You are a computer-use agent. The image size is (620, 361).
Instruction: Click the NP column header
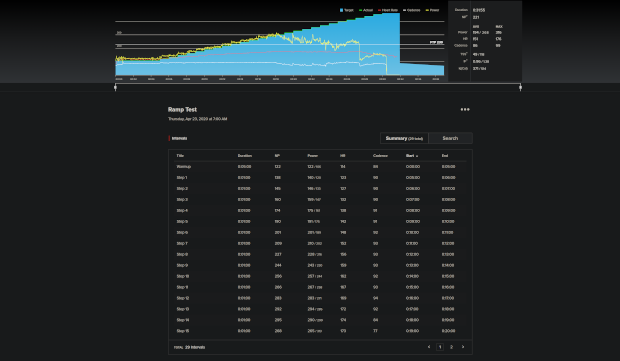click(277, 156)
